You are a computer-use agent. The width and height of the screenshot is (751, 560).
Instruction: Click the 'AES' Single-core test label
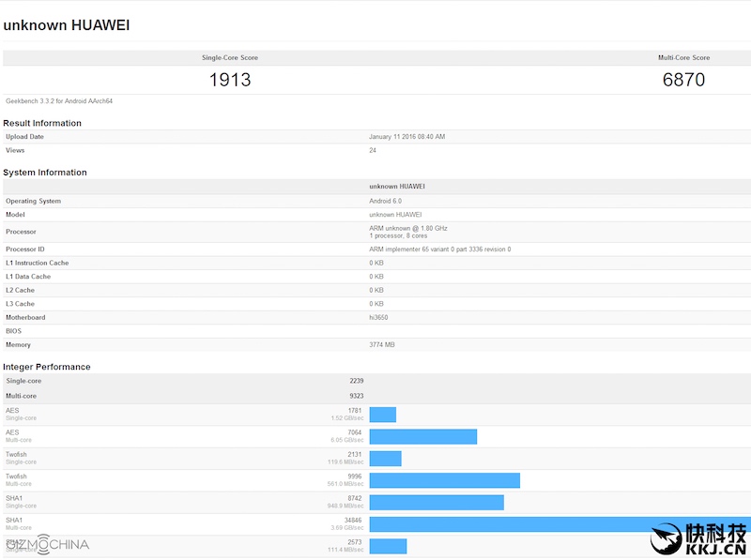pyautogui.click(x=12, y=411)
